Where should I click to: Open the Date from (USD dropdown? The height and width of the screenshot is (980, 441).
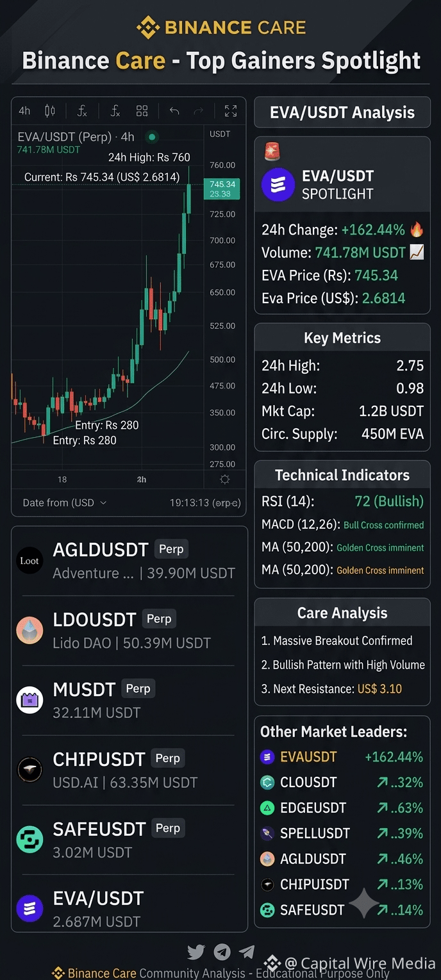click(x=64, y=502)
